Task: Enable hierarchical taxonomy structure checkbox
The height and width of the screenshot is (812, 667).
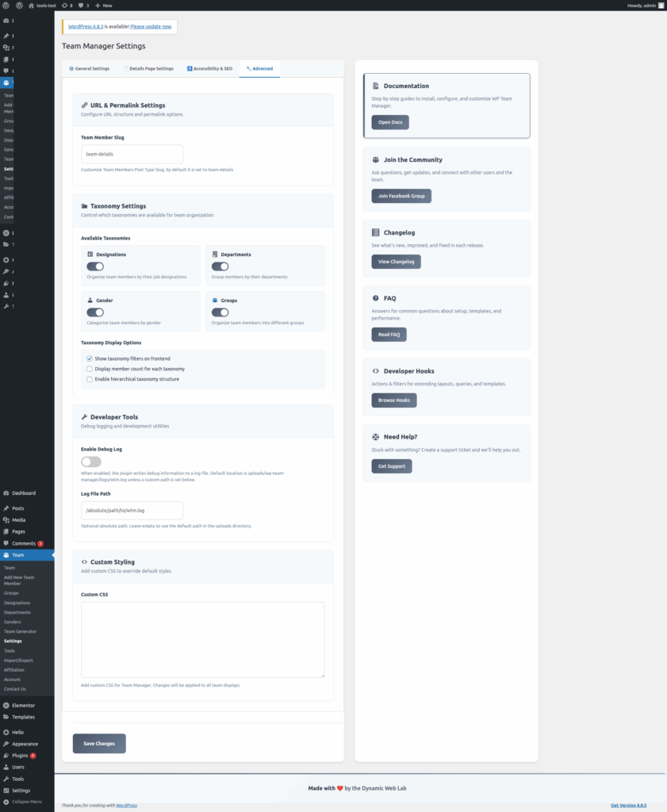Action: [90, 379]
